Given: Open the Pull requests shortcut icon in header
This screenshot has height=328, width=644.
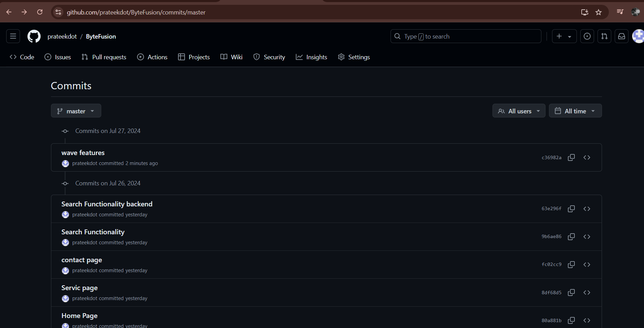Looking at the screenshot, I should (604, 36).
